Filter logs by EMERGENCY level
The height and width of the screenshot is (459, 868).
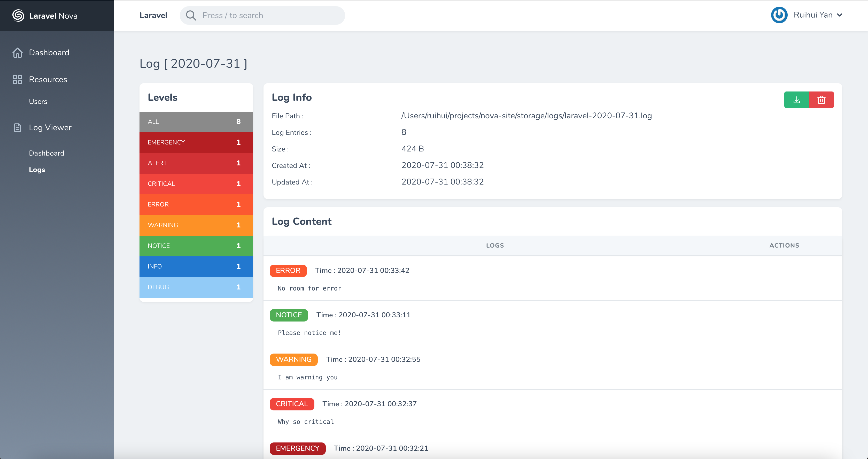click(196, 142)
